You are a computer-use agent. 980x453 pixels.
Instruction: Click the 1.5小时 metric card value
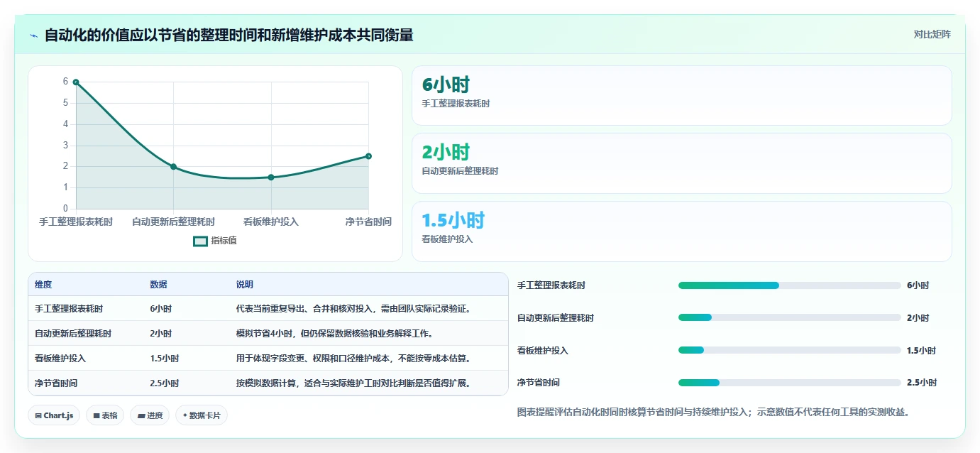click(x=453, y=220)
